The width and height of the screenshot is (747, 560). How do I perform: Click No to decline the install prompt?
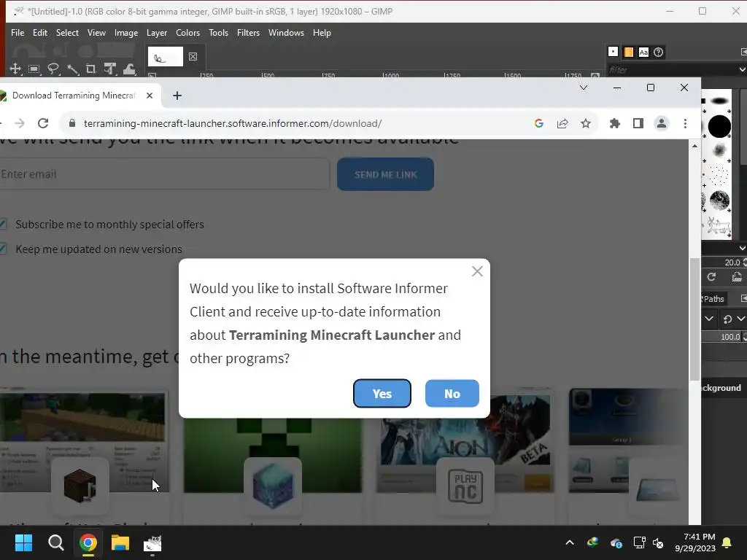(x=452, y=393)
